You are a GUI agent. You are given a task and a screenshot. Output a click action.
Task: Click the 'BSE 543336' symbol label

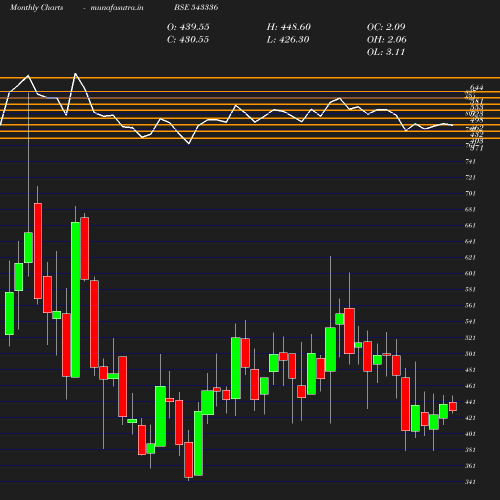[x=196, y=7]
